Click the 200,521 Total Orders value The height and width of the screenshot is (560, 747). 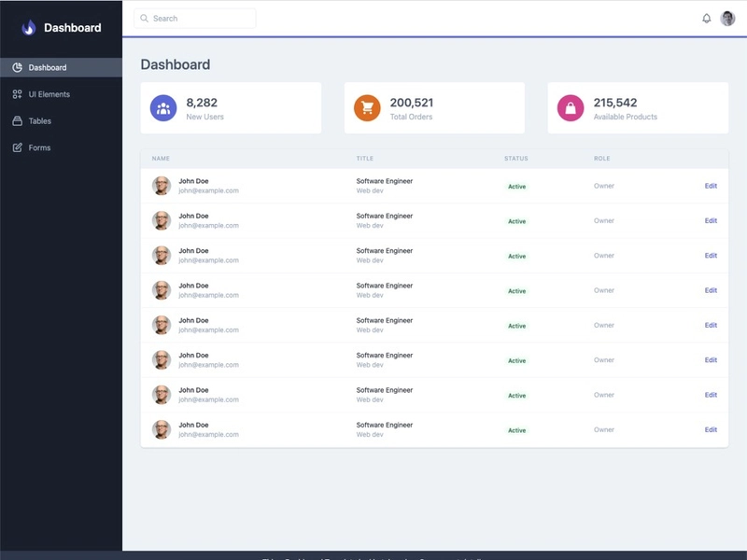click(x=412, y=103)
